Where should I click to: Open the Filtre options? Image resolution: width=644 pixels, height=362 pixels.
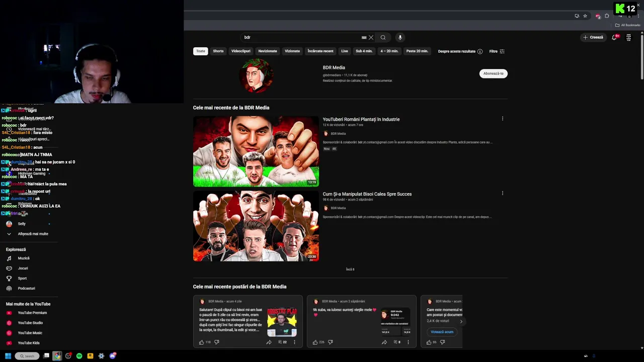[497, 51]
